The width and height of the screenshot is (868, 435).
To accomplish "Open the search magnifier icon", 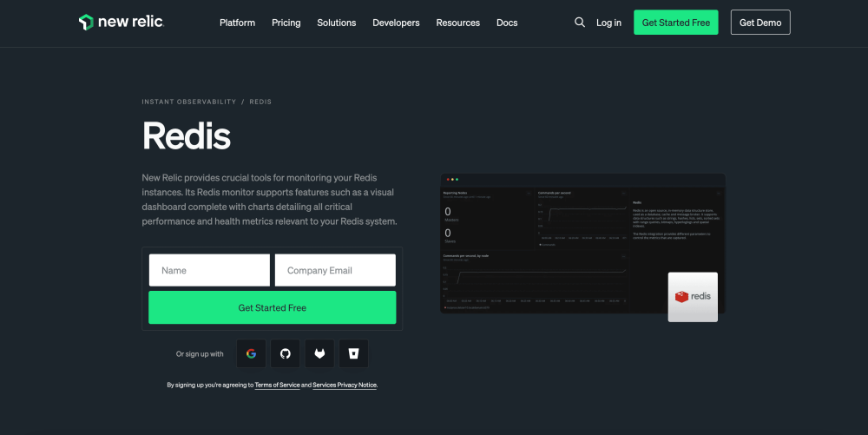I will [x=580, y=23].
